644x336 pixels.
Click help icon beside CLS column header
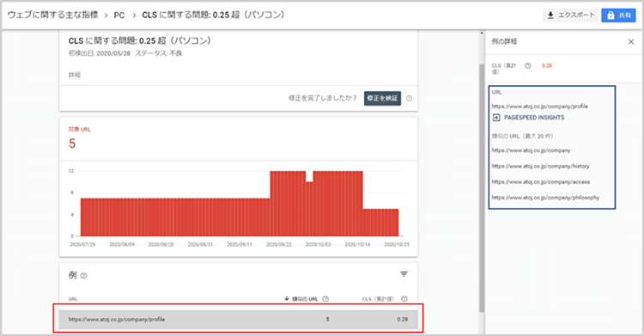404,299
